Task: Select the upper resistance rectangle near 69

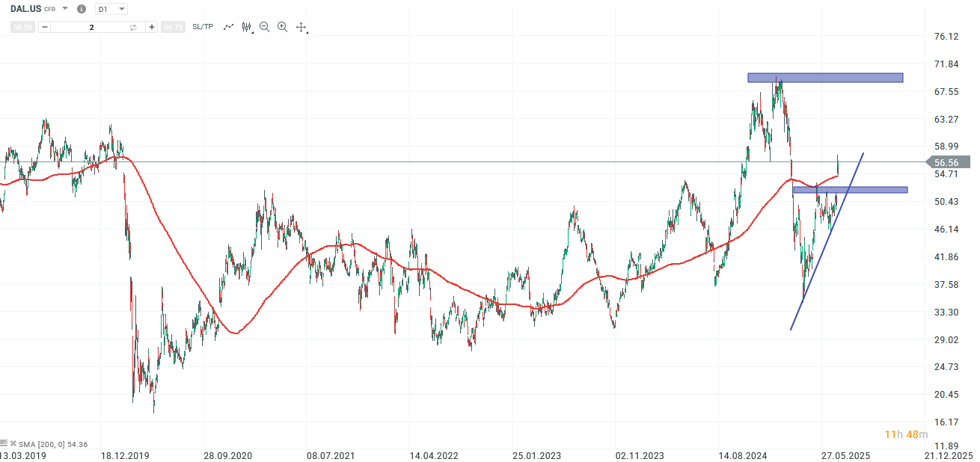Action: (825, 78)
